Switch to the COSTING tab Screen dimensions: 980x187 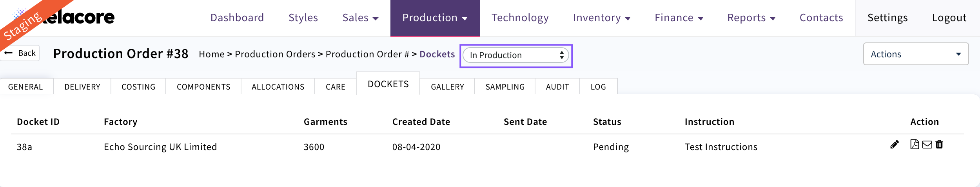[138, 87]
